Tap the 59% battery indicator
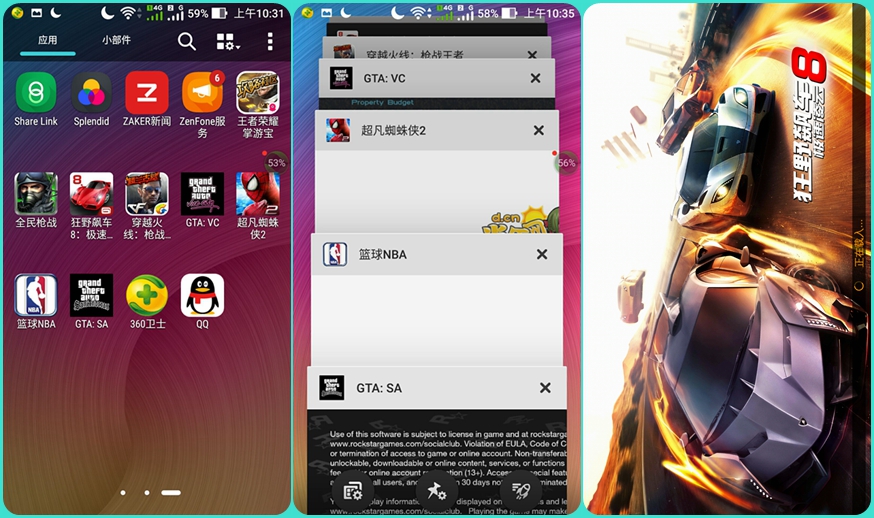Viewport: 874px width, 518px height. click(x=207, y=13)
